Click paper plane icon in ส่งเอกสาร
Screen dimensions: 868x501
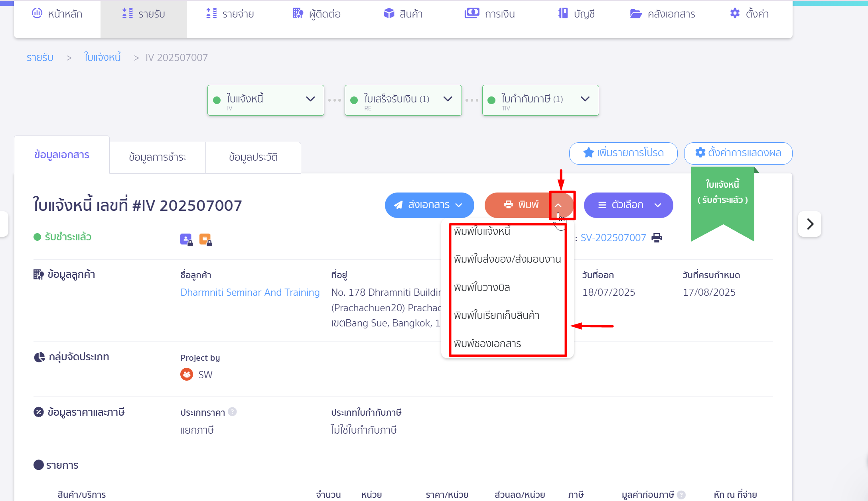point(398,205)
